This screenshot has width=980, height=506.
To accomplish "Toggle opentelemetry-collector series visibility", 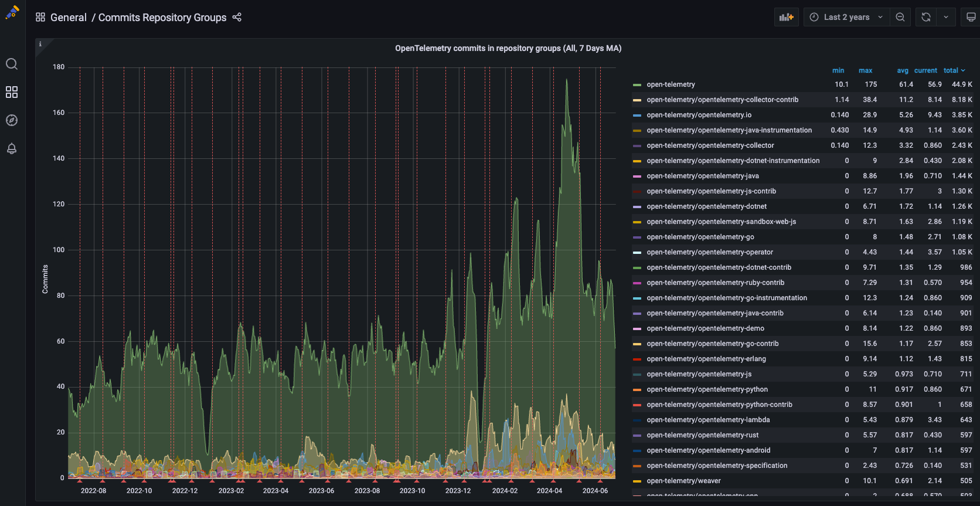I will (x=710, y=145).
